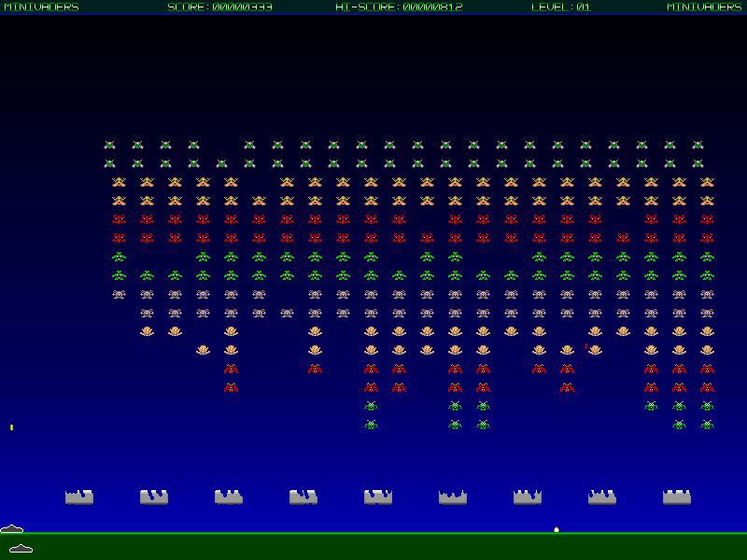This screenshot has height=560, width=747.
Task: Click the rightmost orange invader in the third row
Action: pos(708,182)
